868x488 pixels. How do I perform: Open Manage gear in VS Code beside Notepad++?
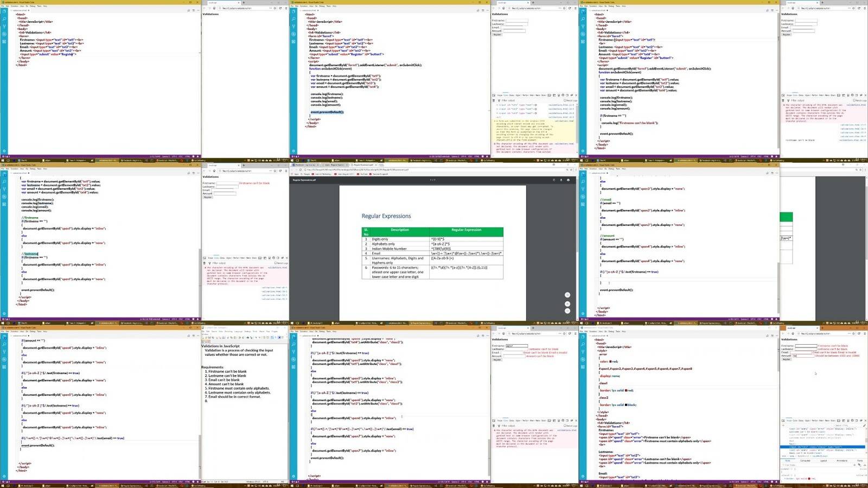coord(4,476)
